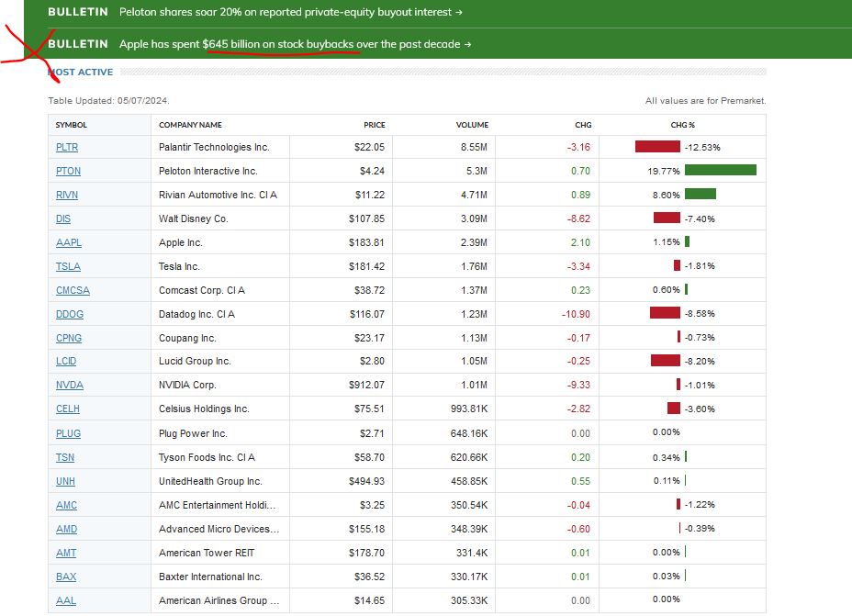852x616 pixels.
Task: Click the PRICE column header
Action: [375, 125]
